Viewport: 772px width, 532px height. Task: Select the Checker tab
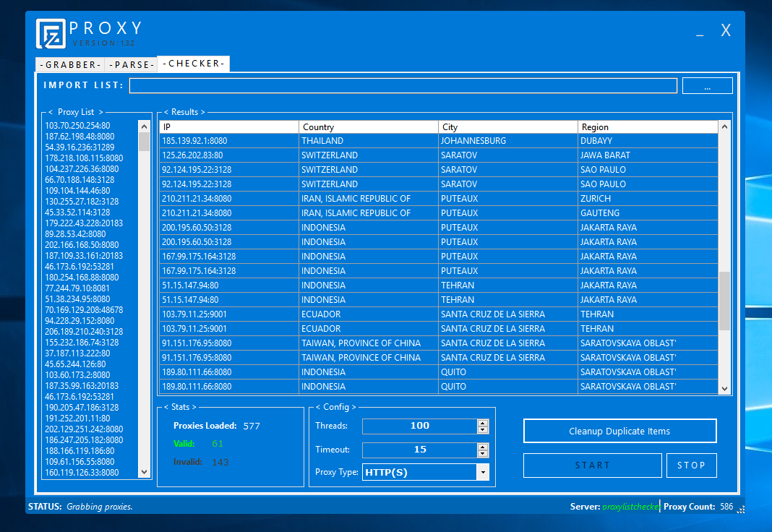pos(193,64)
